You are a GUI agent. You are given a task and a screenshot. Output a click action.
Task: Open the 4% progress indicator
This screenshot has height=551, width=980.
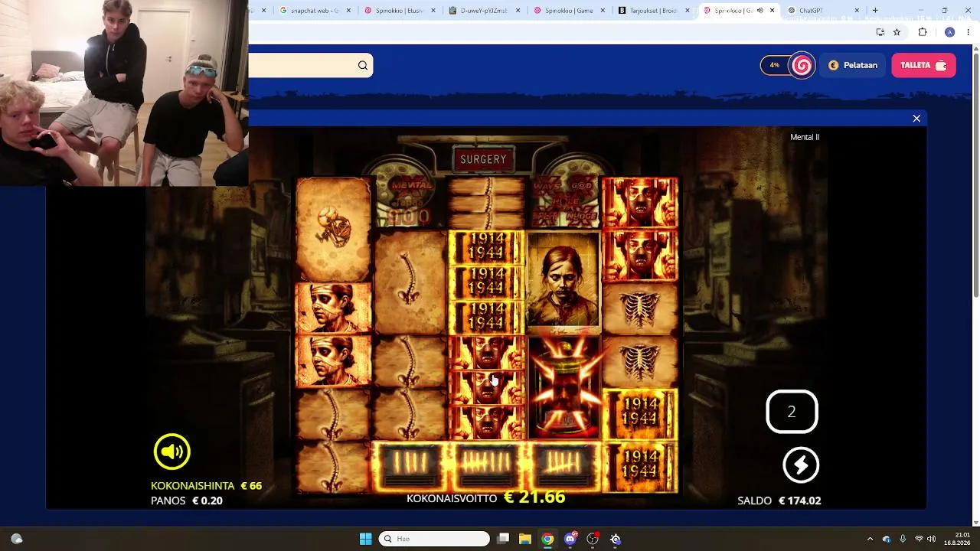pos(775,65)
